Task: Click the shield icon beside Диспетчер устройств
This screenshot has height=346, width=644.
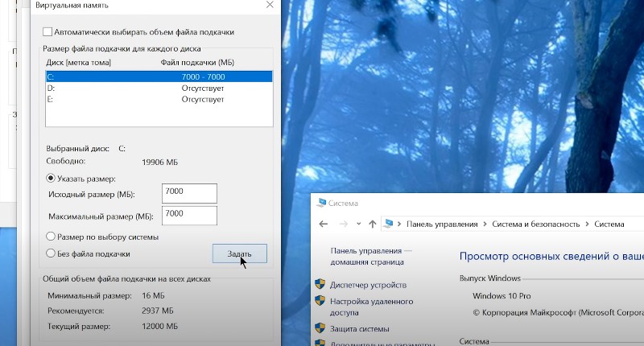Action: (x=320, y=285)
